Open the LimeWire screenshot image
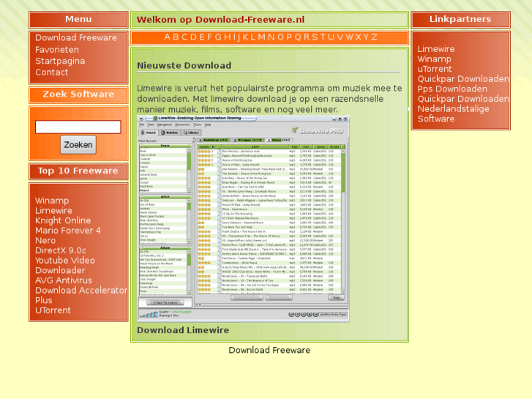The image size is (532, 399). 243,219
